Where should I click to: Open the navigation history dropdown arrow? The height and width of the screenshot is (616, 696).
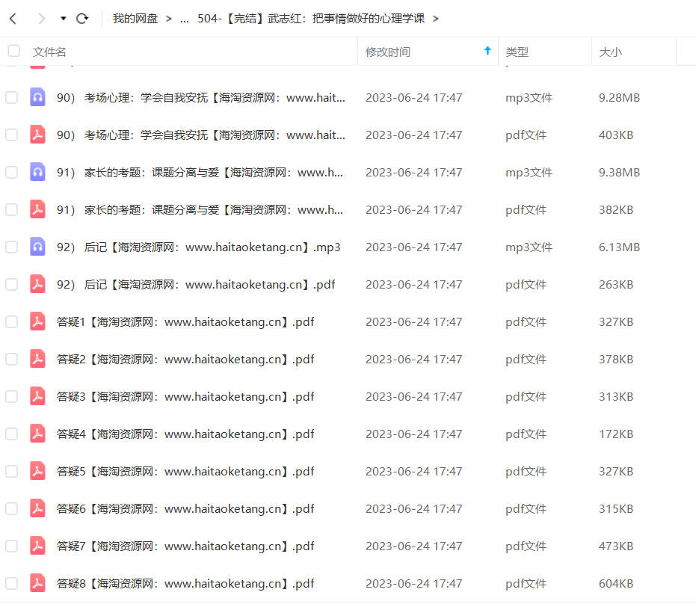click(63, 19)
